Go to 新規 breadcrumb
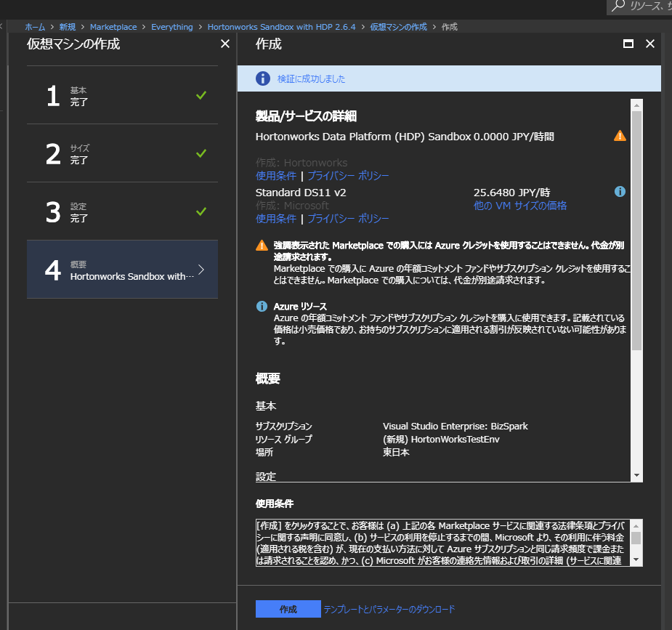The height and width of the screenshot is (630, 672). pos(68,27)
